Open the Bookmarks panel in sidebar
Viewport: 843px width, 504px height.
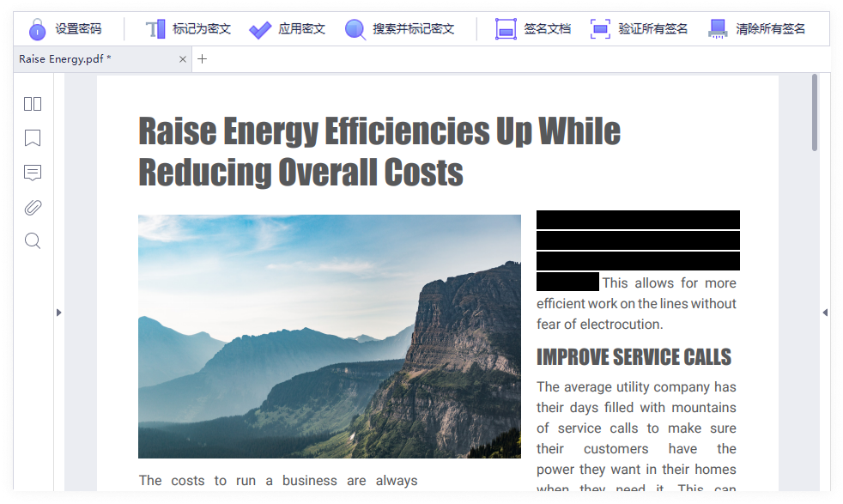(33, 138)
